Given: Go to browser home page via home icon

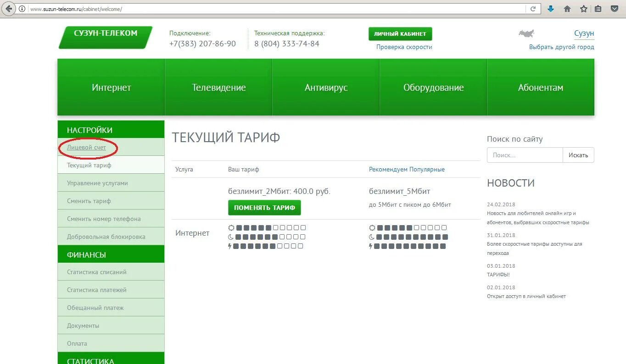Looking at the screenshot, I should [x=566, y=8].
